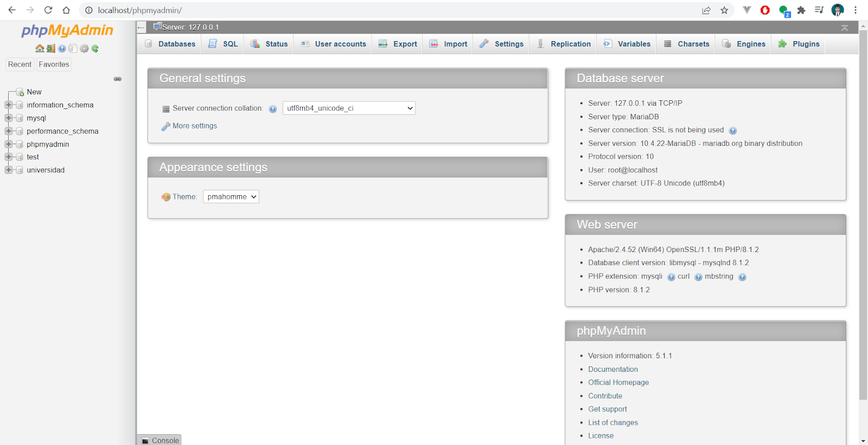Viewport: 868px width, 445px height.
Task: Click the Favorites tables button
Action: point(54,65)
